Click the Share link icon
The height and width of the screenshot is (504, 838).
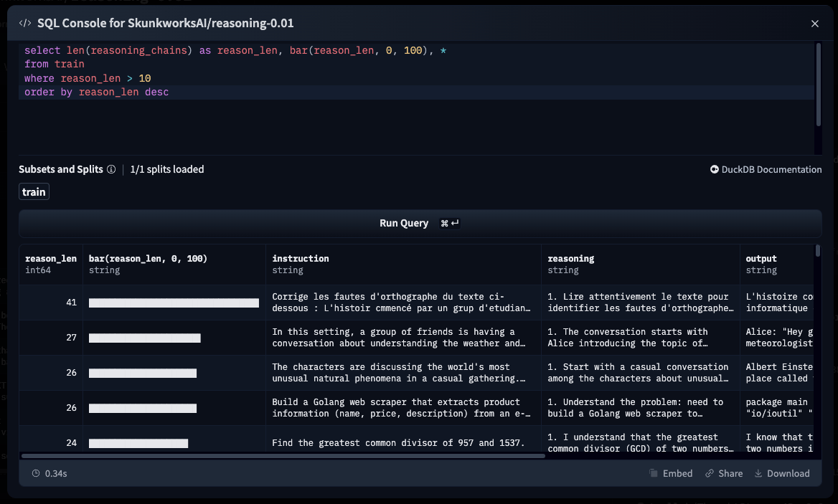point(710,473)
